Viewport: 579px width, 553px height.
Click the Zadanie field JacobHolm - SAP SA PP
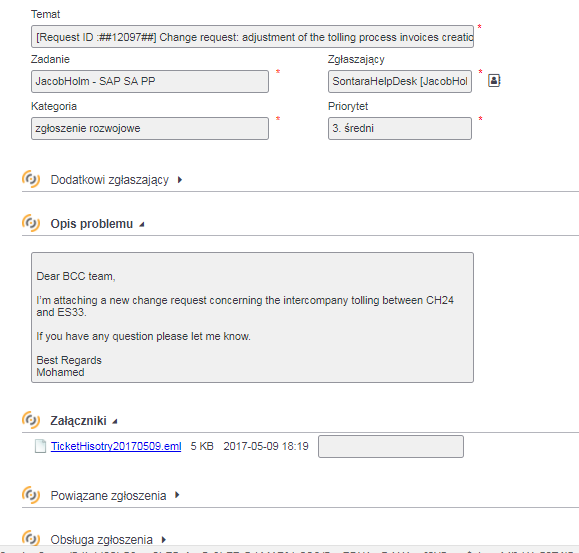click(x=150, y=81)
